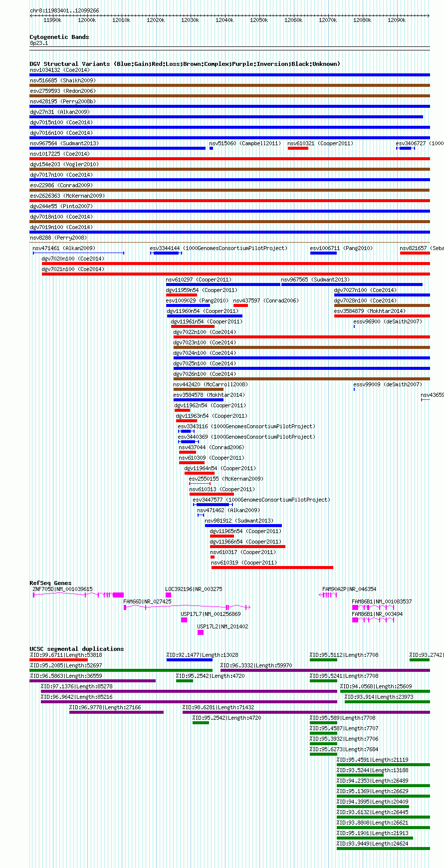Click the 12040k ruler tick label

(x=224, y=20)
